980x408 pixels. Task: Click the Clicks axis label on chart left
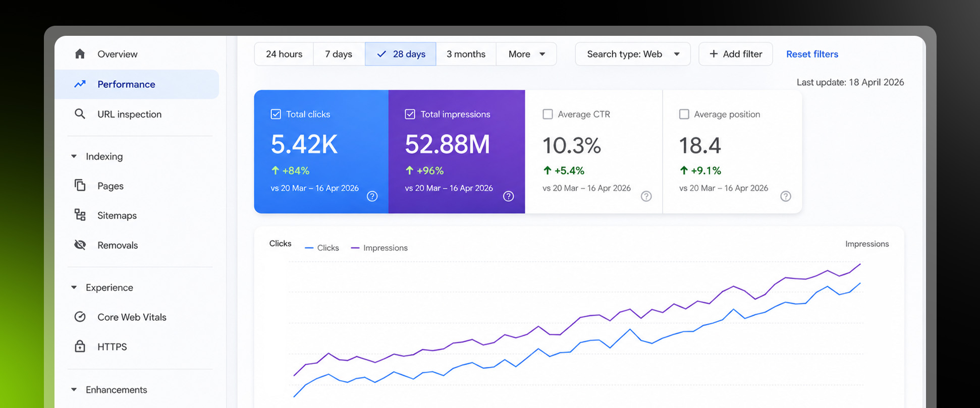(280, 243)
